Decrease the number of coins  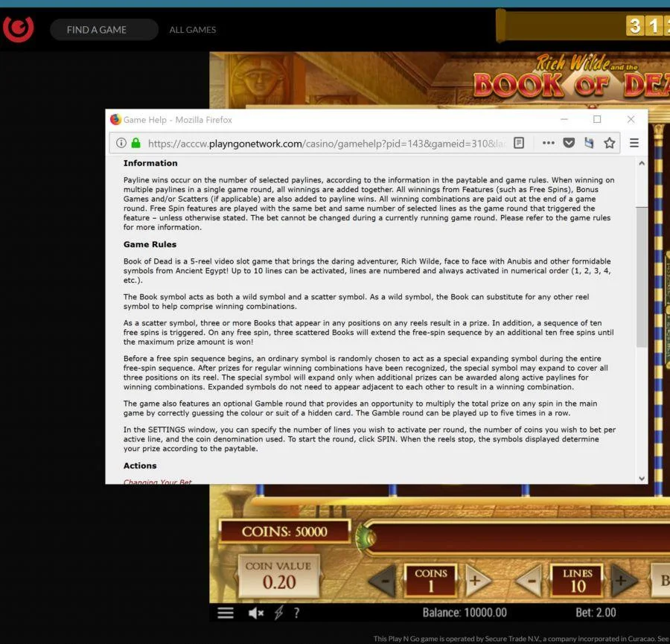click(384, 580)
